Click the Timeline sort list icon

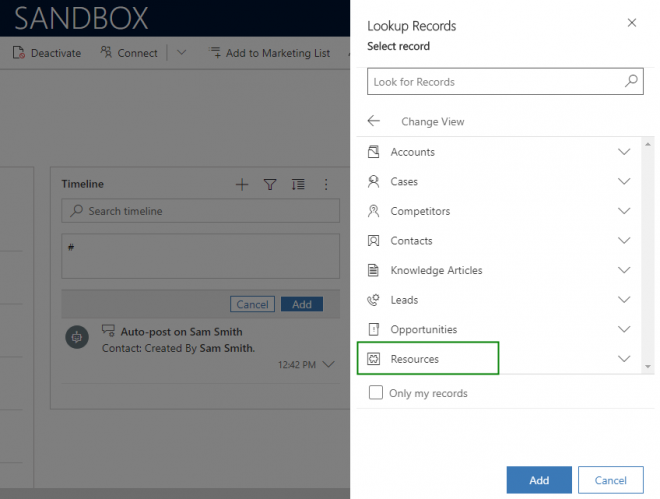298,185
